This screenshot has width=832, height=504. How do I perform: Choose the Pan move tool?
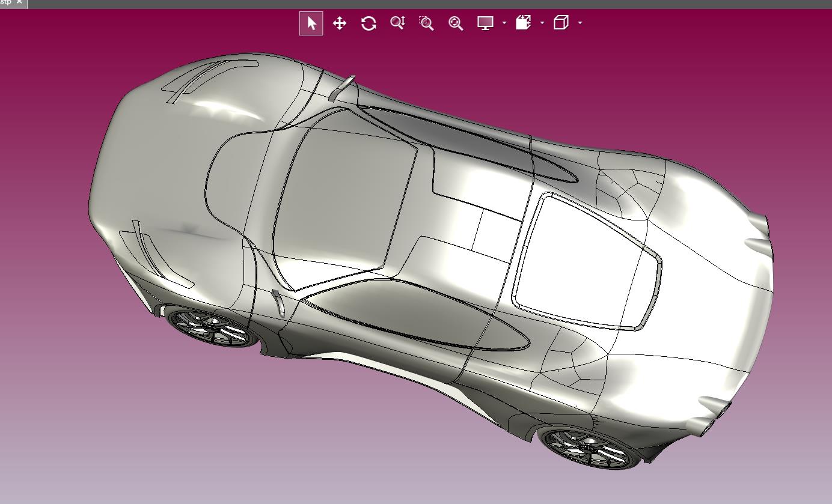[340, 23]
